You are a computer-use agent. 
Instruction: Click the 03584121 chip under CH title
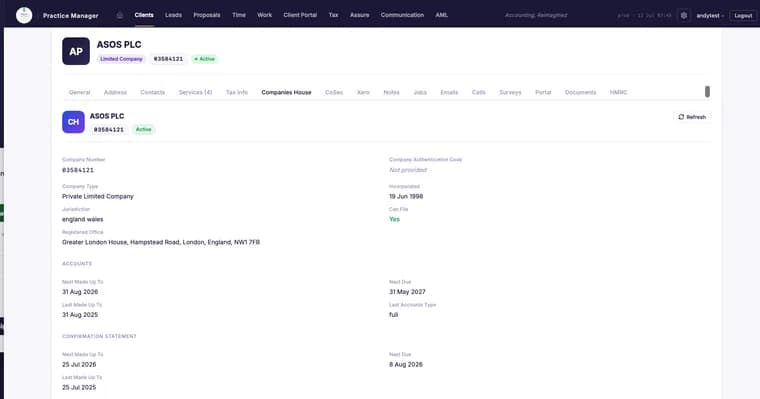109,129
